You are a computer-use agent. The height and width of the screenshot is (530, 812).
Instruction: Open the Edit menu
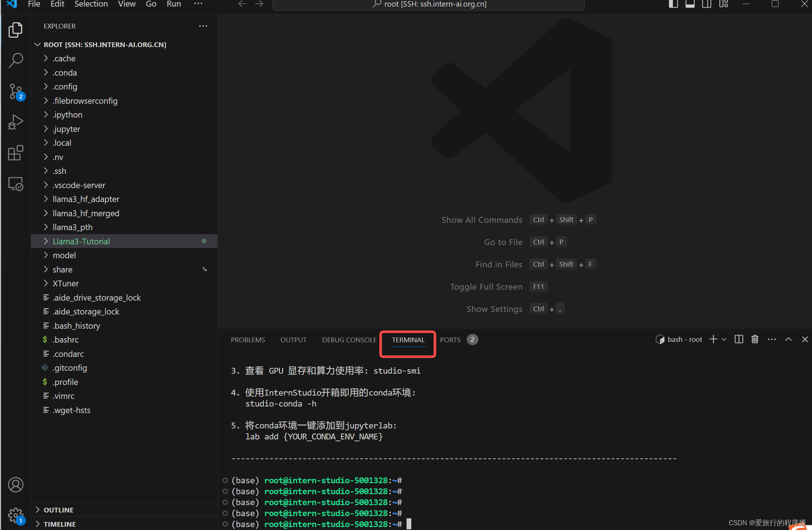click(x=57, y=4)
